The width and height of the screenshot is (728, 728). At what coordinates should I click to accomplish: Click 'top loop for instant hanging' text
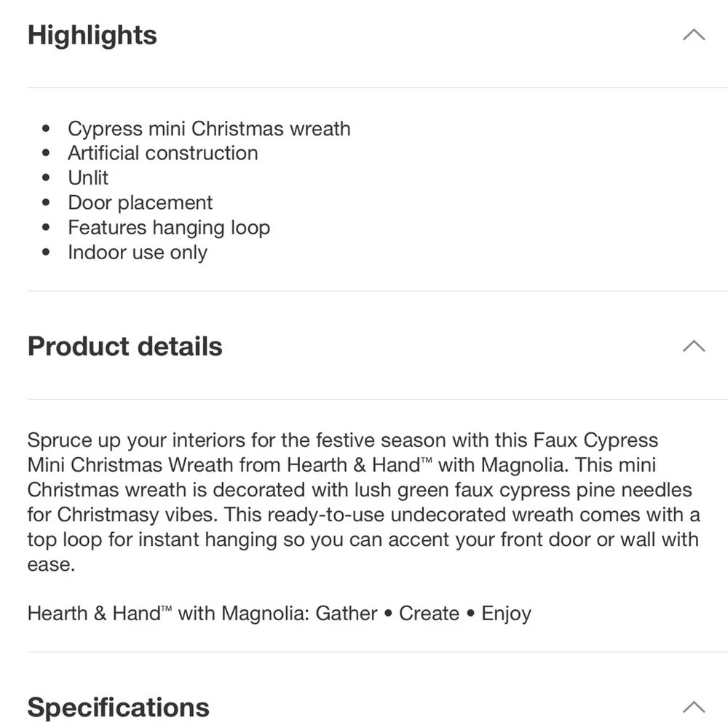coord(152,539)
